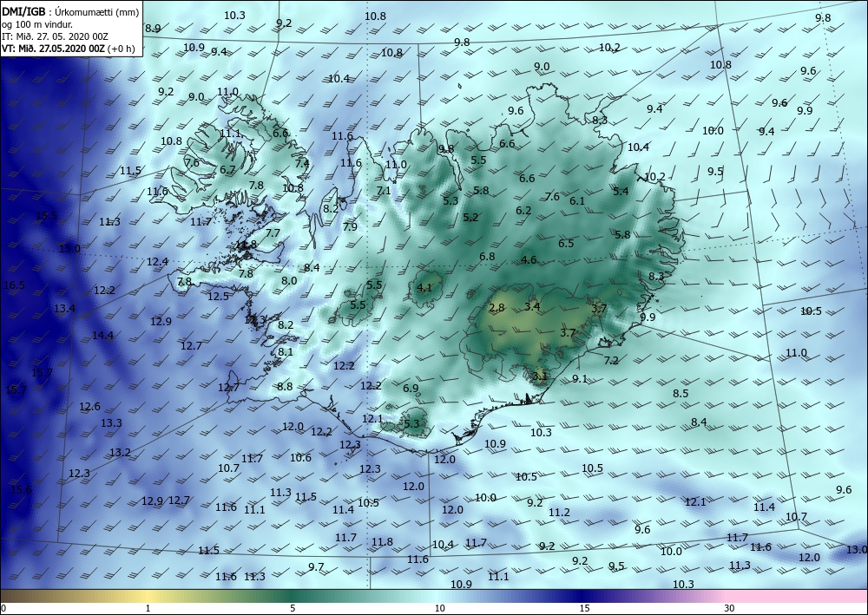Click the color scale tick label 1
The image size is (868, 615).
148,608
